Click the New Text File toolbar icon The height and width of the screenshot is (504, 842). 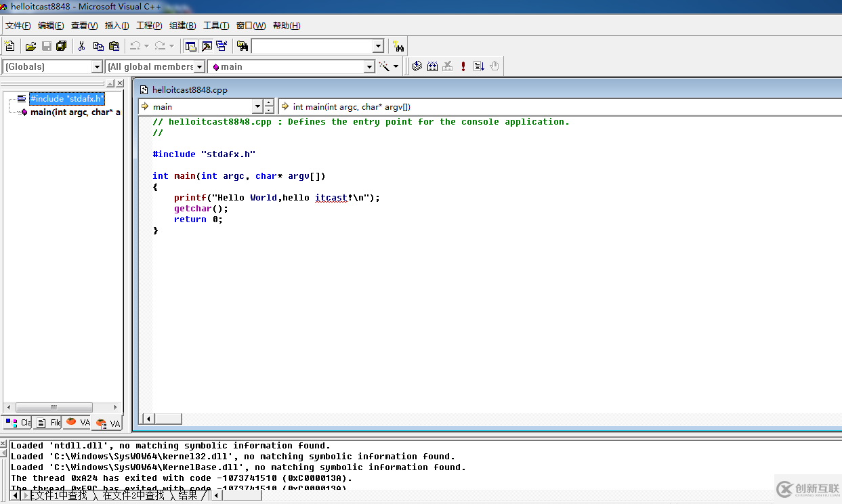tap(9, 46)
